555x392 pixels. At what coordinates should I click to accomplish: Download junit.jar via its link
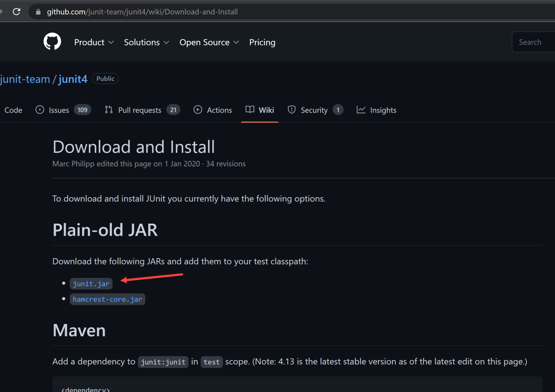coord(91,284)
